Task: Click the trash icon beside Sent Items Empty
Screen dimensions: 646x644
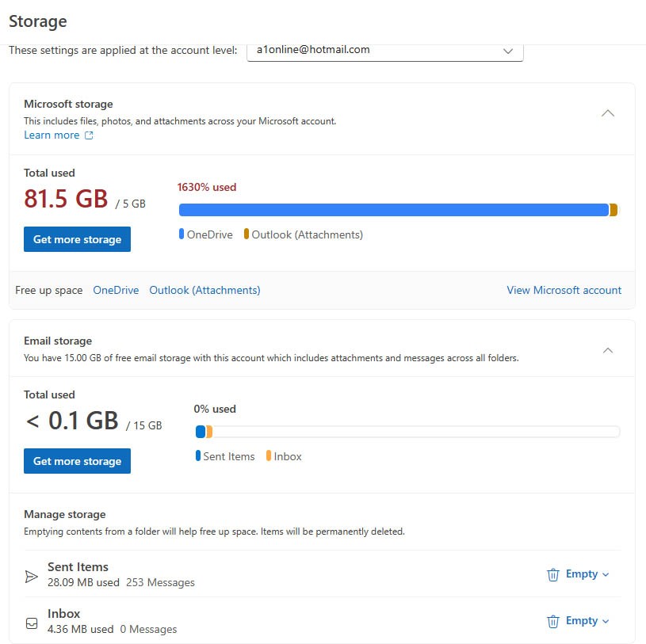Action: point(552,574)
